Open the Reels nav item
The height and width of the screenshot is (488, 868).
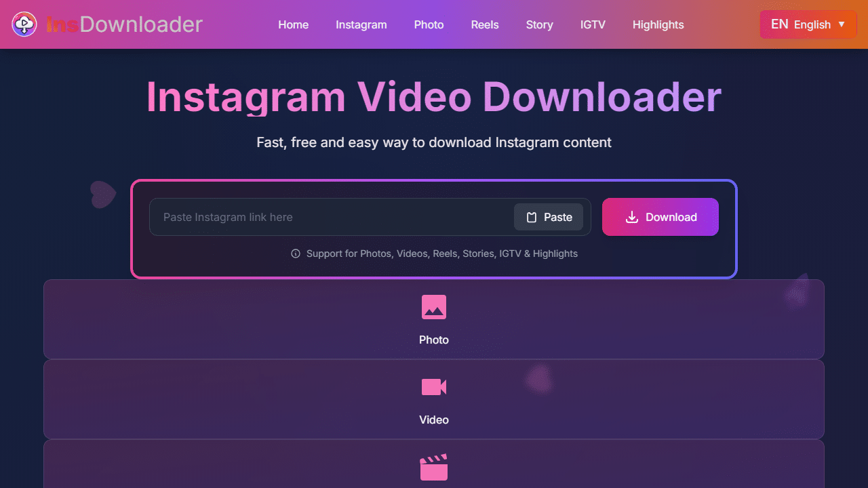[485, 24]
